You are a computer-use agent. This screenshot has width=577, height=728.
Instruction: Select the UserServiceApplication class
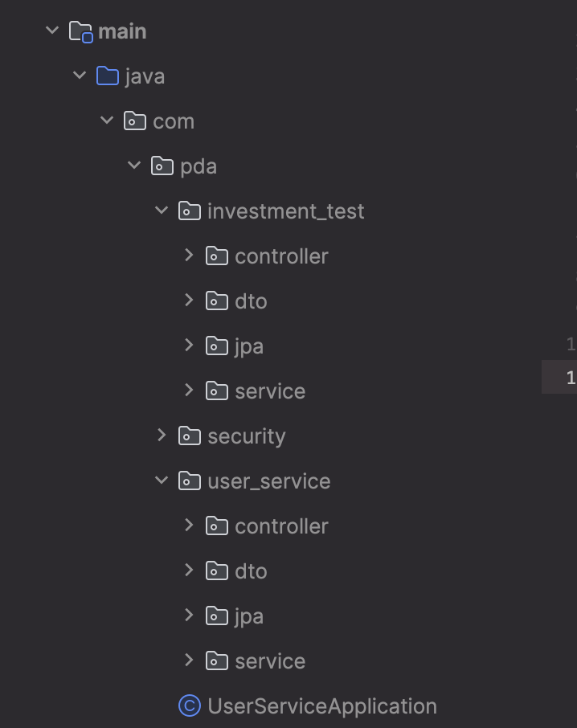click(x=321, y=706)
